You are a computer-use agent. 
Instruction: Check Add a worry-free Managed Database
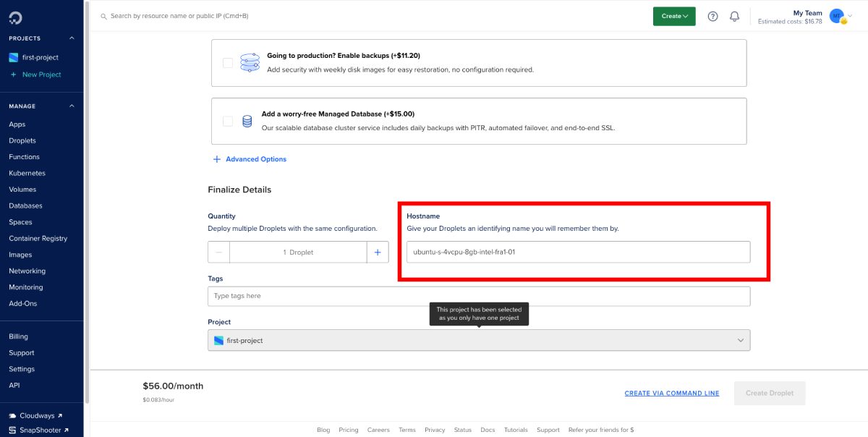click(x=227, y=119)
